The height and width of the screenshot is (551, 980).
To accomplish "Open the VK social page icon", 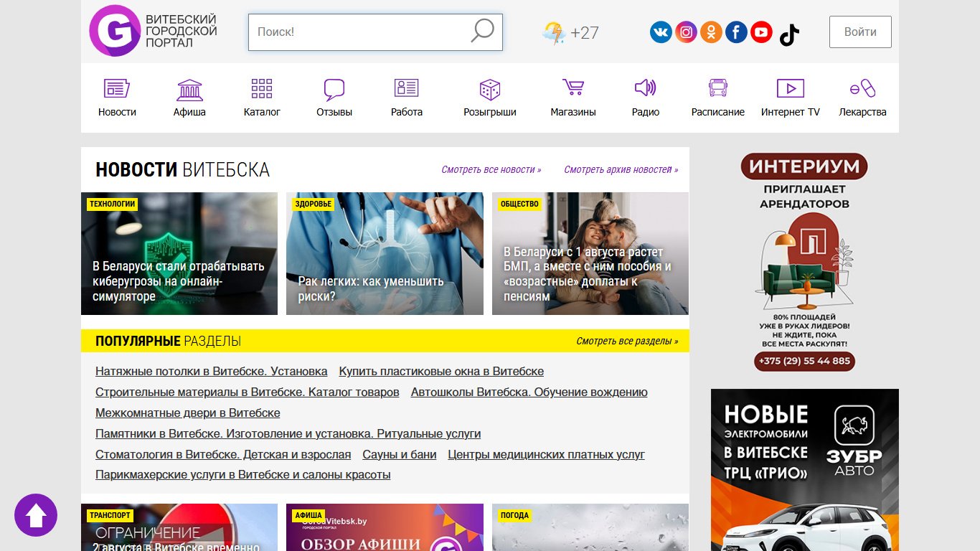I will [x=661, y=32].
